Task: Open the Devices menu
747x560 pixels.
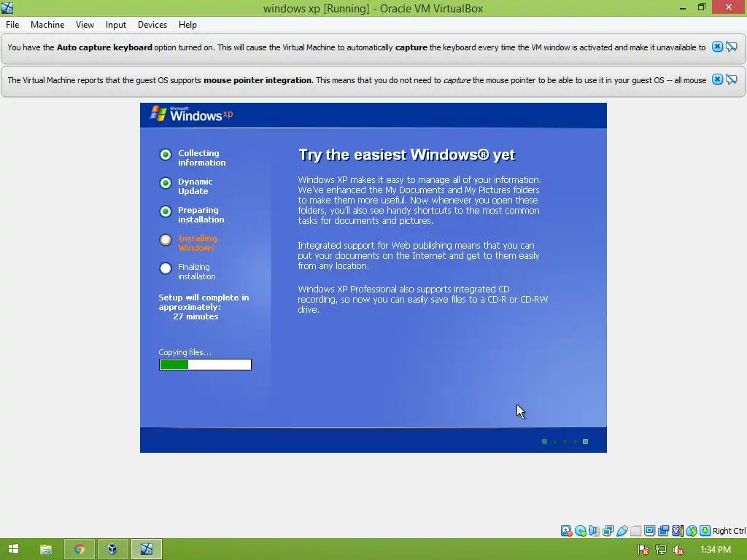Action: tap(152, 25)
